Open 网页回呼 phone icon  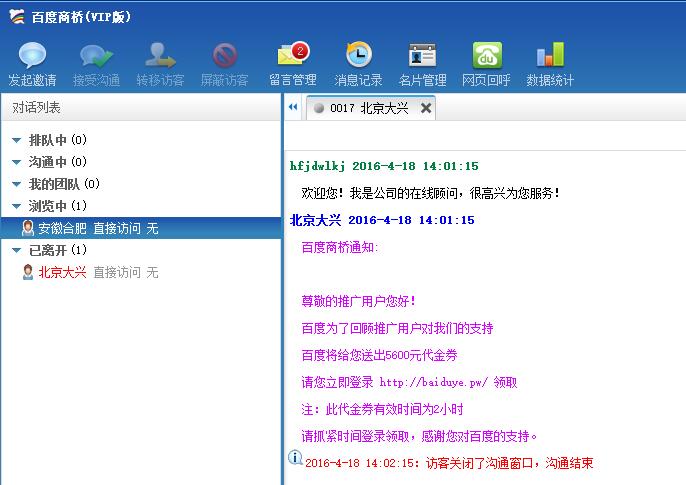(x=486, y=55)
